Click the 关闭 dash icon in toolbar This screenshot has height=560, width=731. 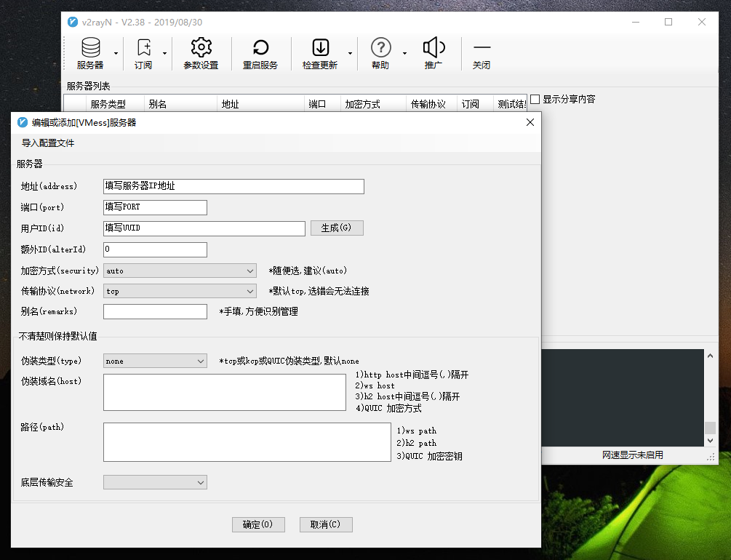point(482,53)
